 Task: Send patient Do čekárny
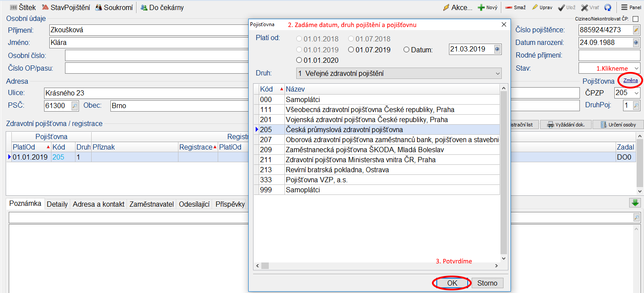point(144,7)
